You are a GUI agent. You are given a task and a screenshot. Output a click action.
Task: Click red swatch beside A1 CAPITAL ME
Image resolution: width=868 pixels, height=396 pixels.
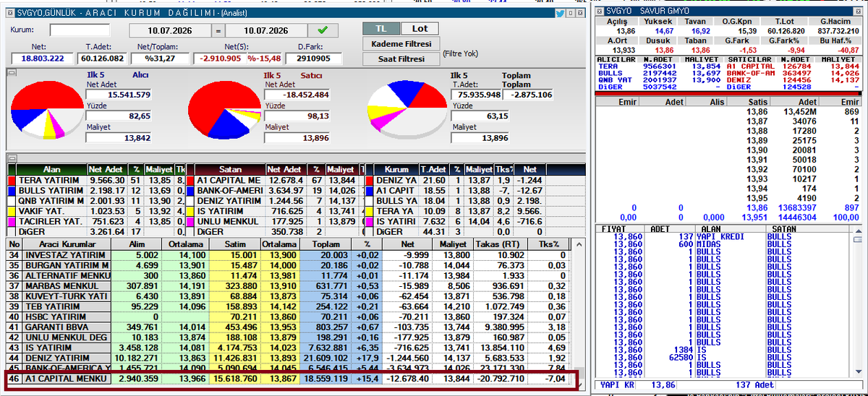(x=190, y=180)
